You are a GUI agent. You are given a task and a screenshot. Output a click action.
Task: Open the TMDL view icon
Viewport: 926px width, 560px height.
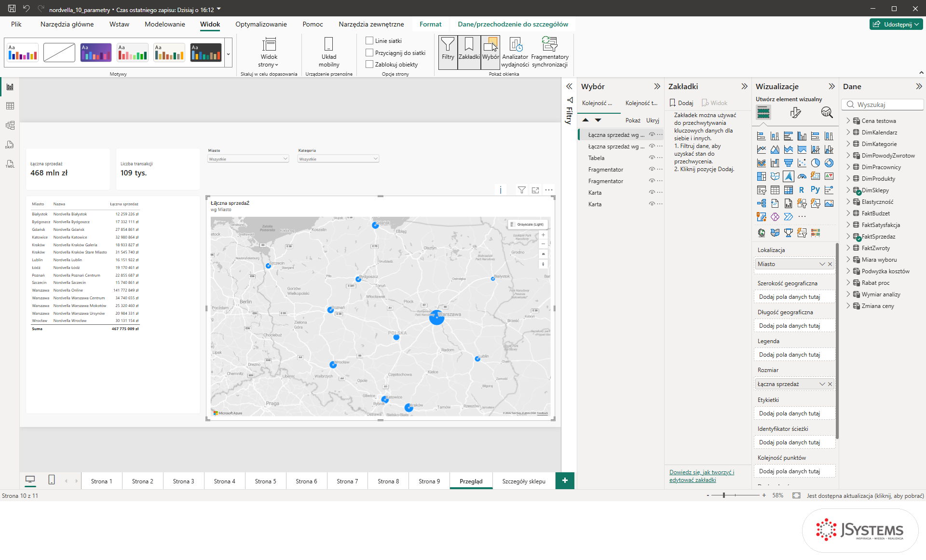10,164
